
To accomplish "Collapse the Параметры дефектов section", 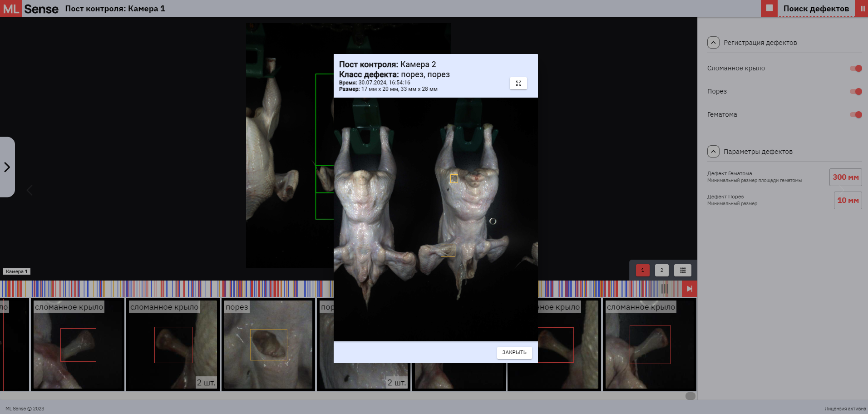I will [x=713, y=152].
